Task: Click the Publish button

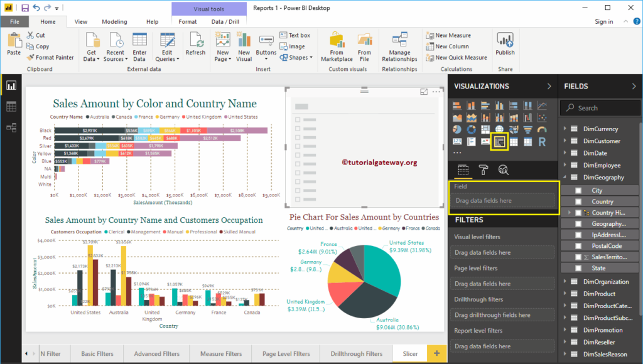Action: click(505, 44)
